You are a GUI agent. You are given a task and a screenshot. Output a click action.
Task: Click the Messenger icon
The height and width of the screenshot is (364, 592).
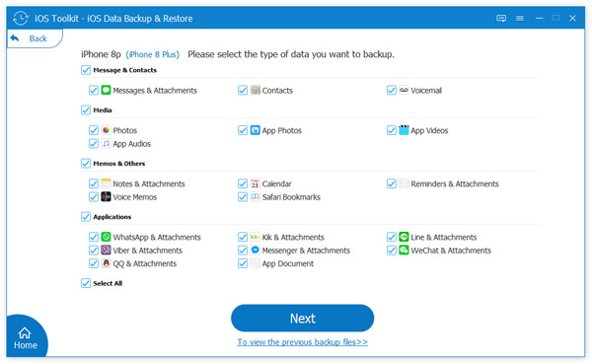256,250
